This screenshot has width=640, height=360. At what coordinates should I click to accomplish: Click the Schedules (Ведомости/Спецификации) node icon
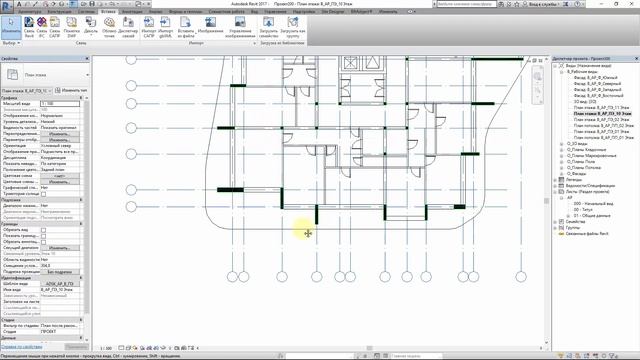tap(561, 186)
